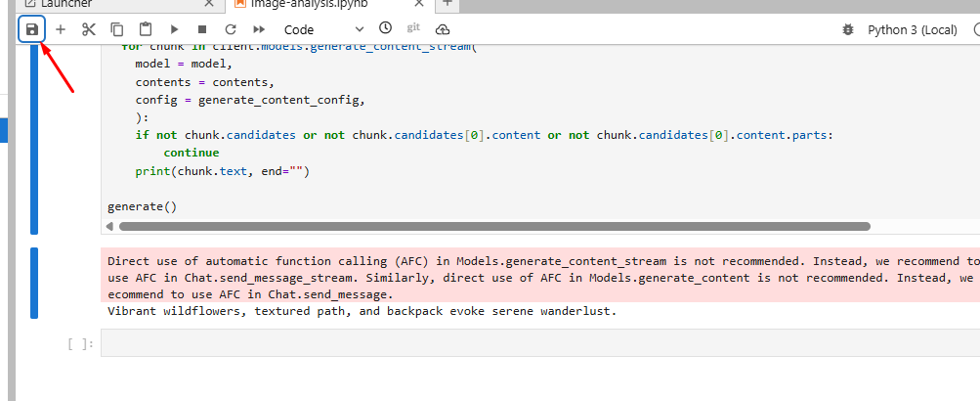
Task: Paste cells from clipboard icon
Action: (146, 29)
